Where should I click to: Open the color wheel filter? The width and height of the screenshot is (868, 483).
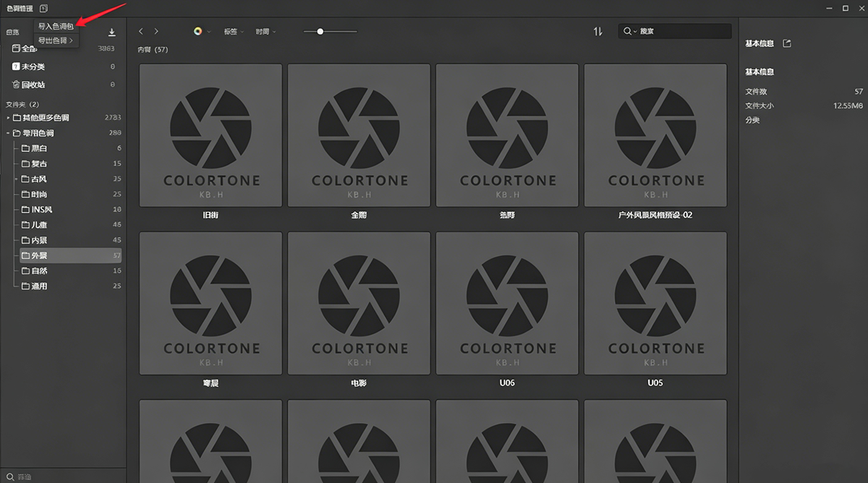coord(197,31)
